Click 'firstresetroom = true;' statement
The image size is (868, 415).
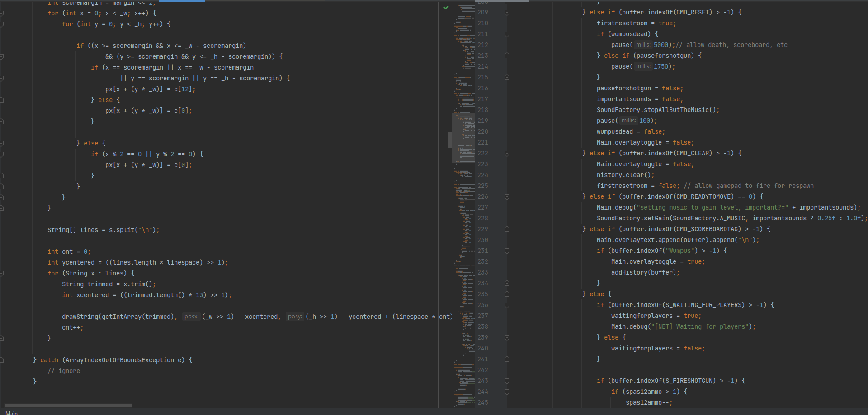click(x=637, y=23)
